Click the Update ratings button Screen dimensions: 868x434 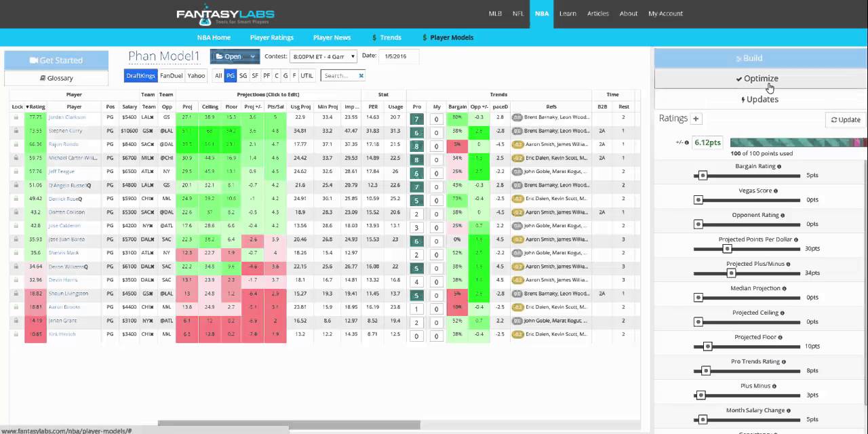point(846,119)
